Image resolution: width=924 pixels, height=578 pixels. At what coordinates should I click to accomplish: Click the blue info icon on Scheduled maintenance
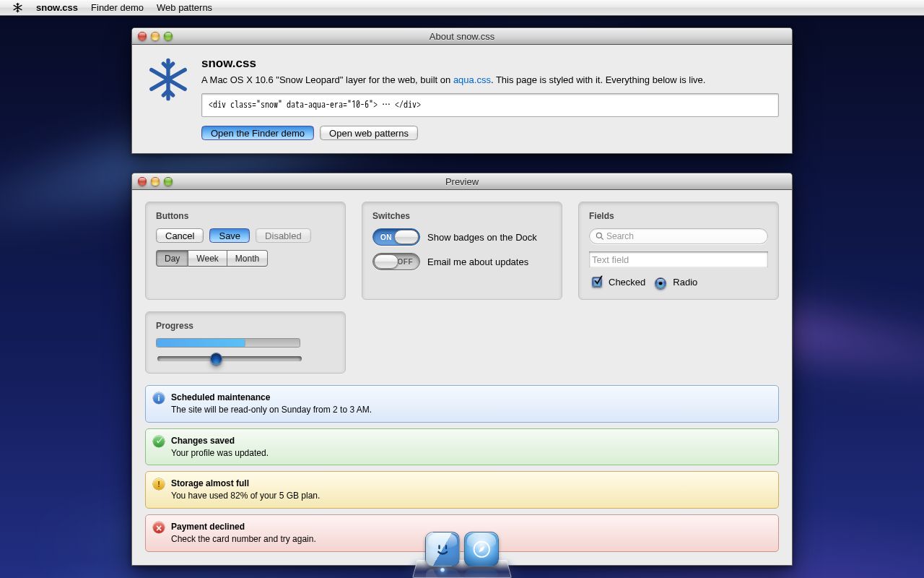[x=159, y=398]
